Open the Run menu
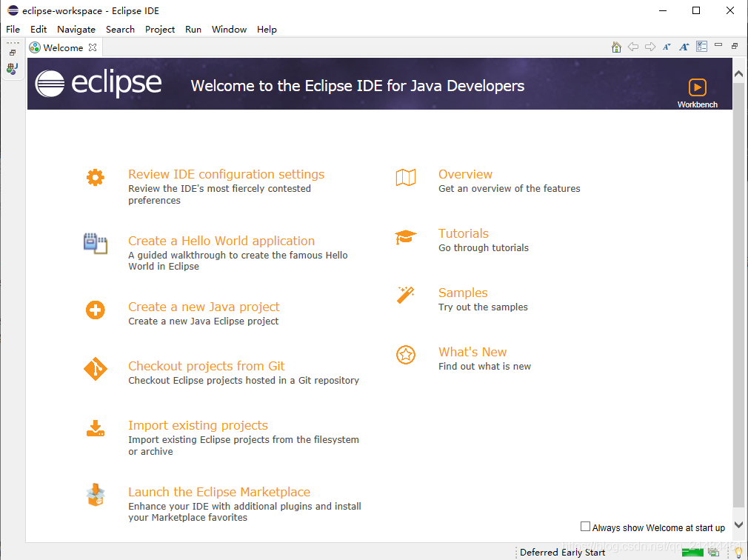 coord(193,29)
